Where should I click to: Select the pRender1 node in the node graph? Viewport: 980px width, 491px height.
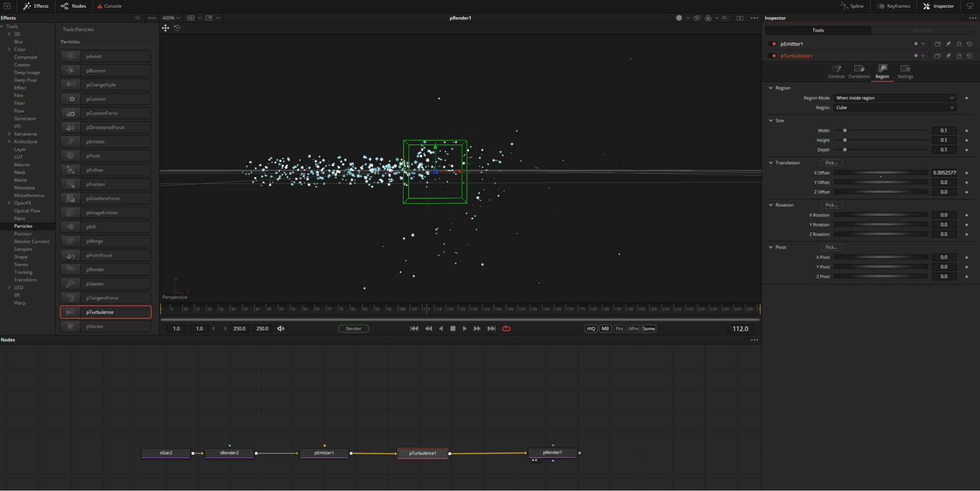click(x=552, y=453)
